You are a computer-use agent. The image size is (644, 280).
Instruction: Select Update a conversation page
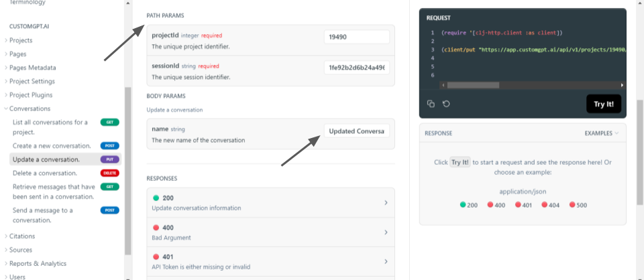[46, 159]
